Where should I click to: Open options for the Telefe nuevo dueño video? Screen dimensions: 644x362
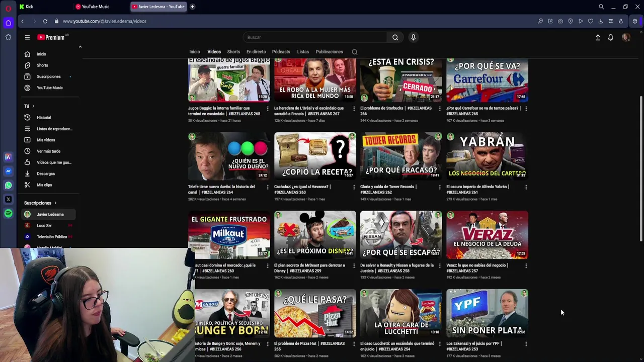268,187
